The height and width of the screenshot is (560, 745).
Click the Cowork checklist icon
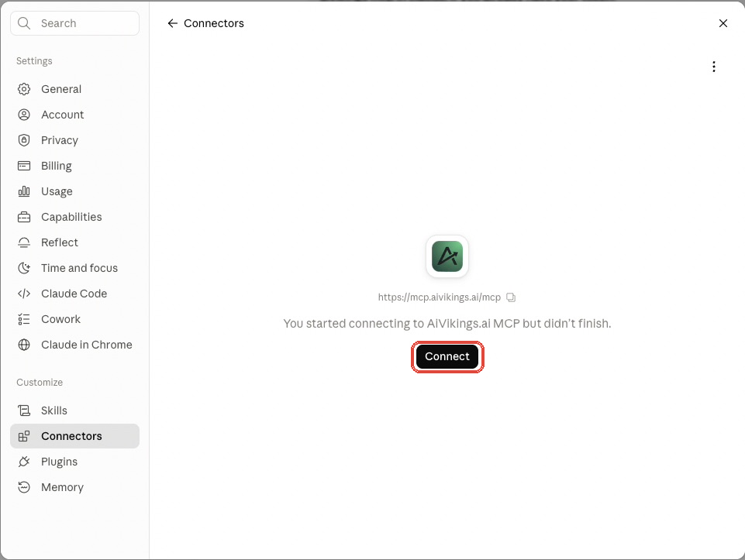(x=24, y=319)
